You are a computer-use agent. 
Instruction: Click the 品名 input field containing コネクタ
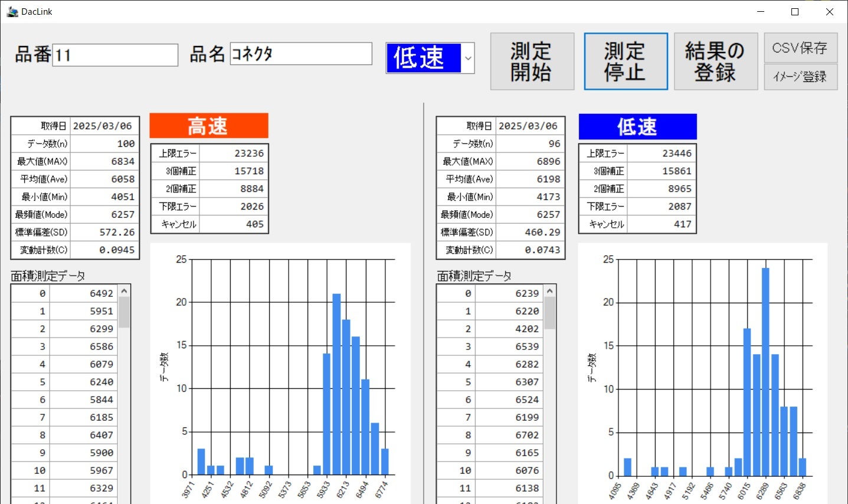coord(301,54)
